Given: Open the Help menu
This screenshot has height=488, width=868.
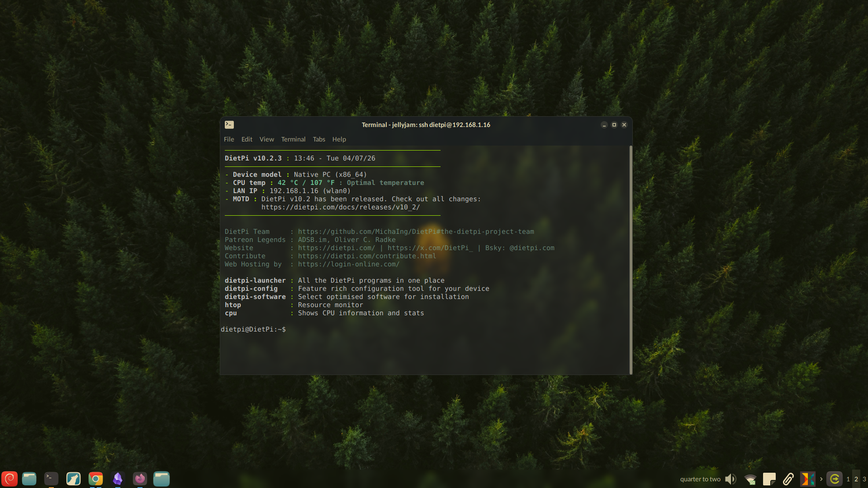Looking at the screenshot, I should coord(339,140).
